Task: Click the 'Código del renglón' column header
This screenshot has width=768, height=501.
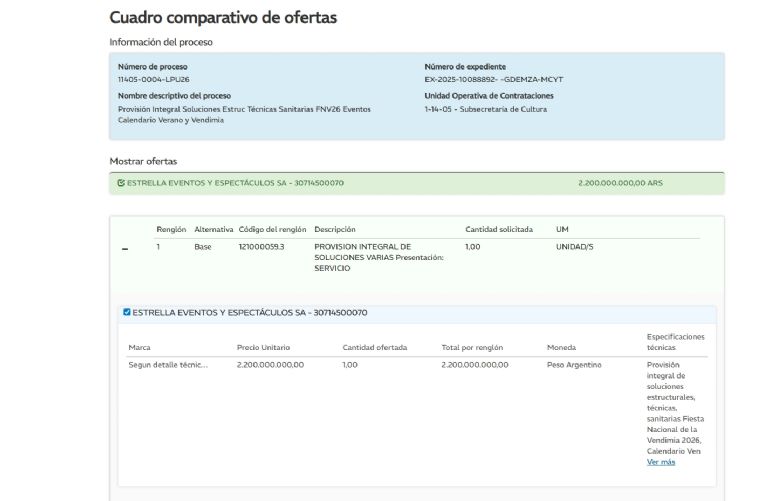Action: click(272, 229)
